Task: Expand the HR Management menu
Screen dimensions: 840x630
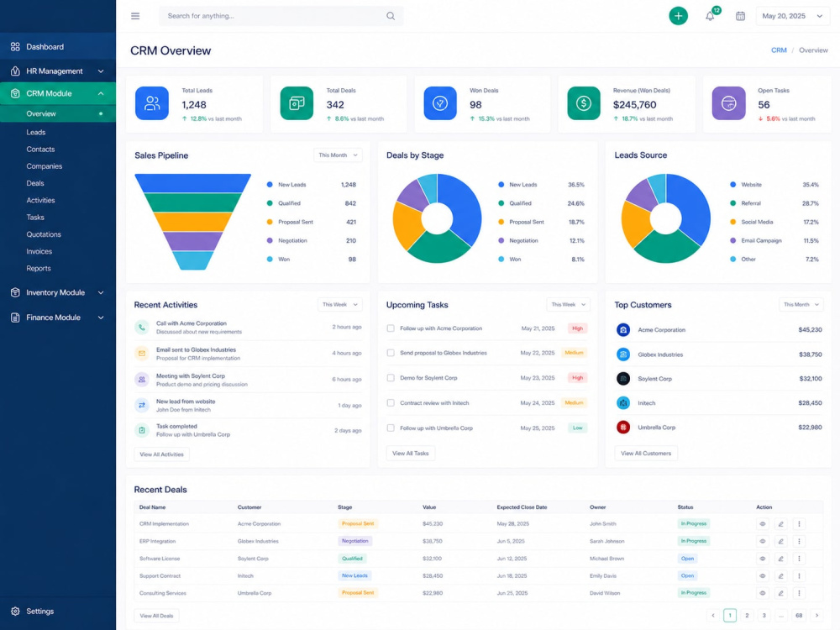Action: (58, 71)
